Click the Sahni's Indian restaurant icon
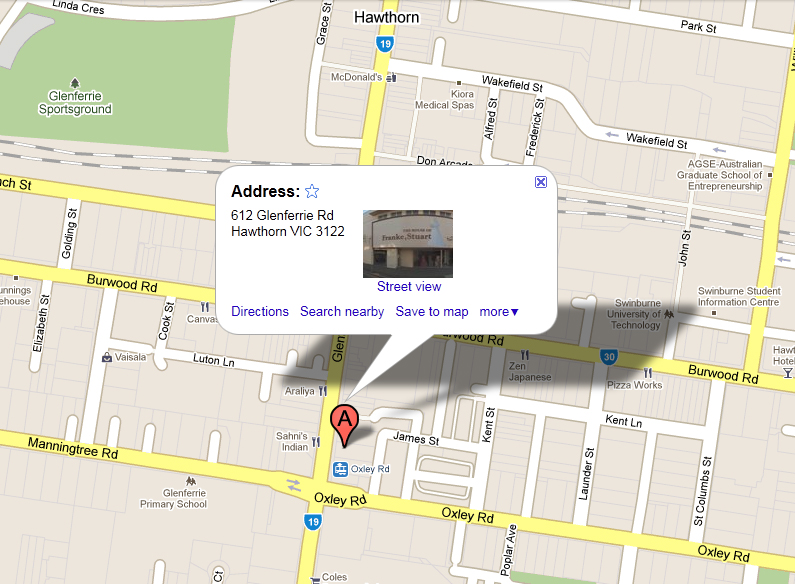Screen dimensions: 795x584 click(315, 442)
